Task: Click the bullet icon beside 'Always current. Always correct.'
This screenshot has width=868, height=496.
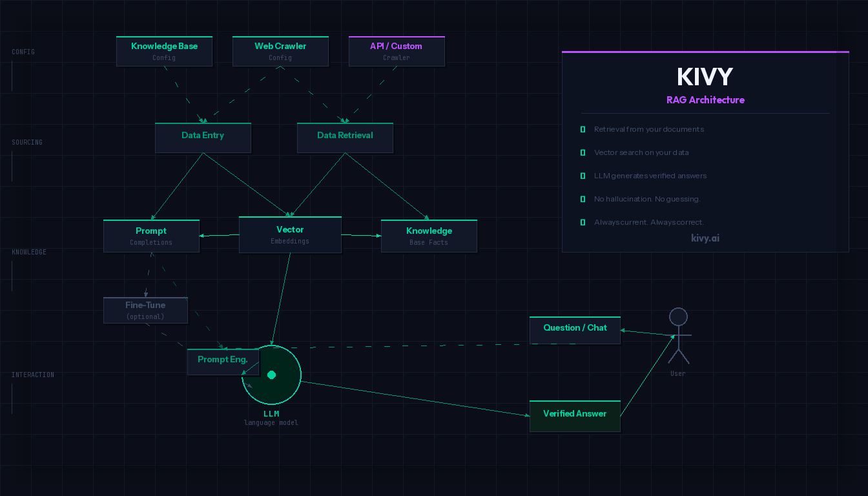Action: tap(583, 222)
